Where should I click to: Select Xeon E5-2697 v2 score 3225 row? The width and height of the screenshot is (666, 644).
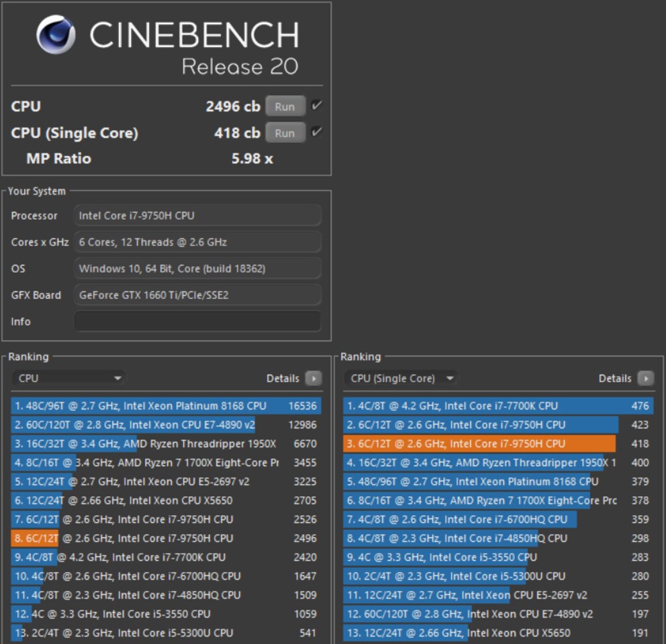click(166, 481)
